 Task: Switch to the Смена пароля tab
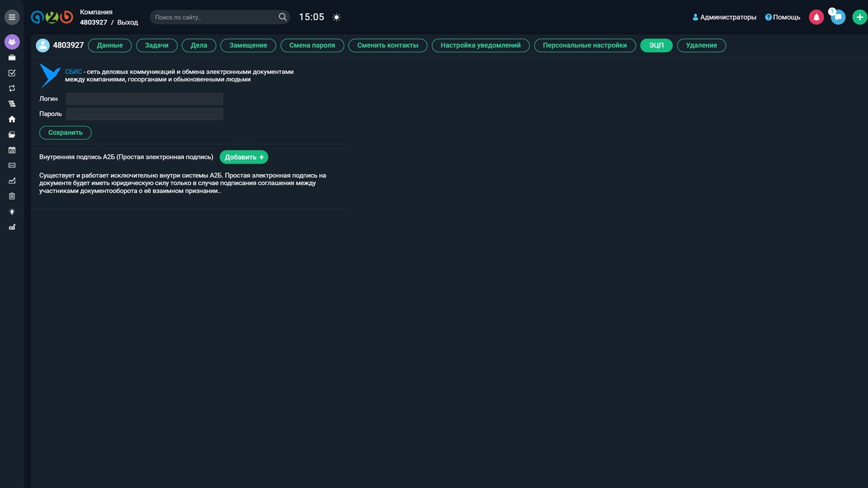[x=312, y=45]
